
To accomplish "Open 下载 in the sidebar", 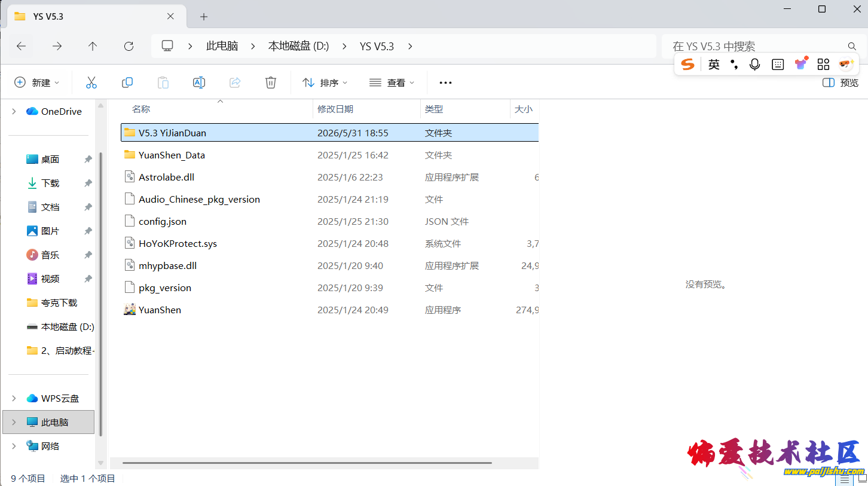I will pyautogui.click(x=50, y=183).
